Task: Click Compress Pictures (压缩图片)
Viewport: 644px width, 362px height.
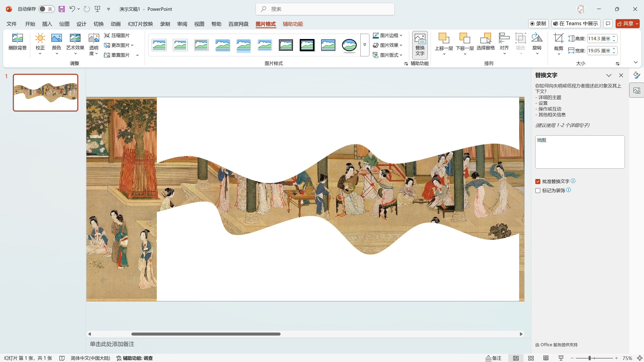Action: coord(117,35)
